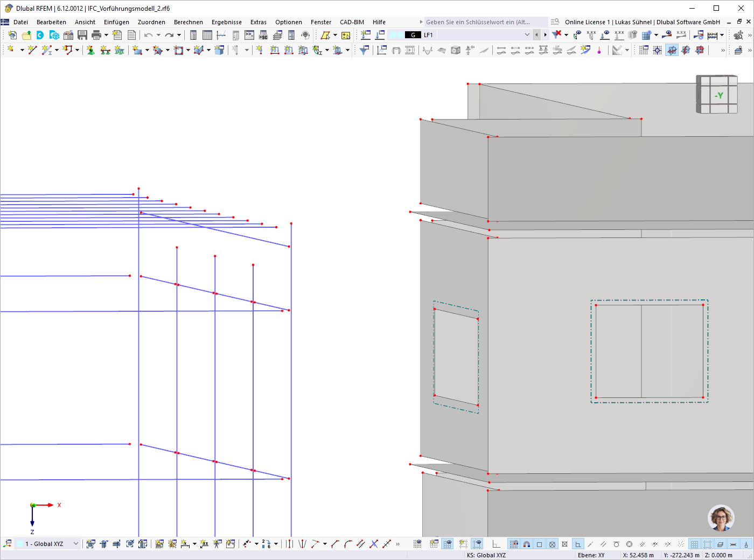This screenshot has width=754, height=560.
Task: Go to the next load case
Action: coord(545,35)
